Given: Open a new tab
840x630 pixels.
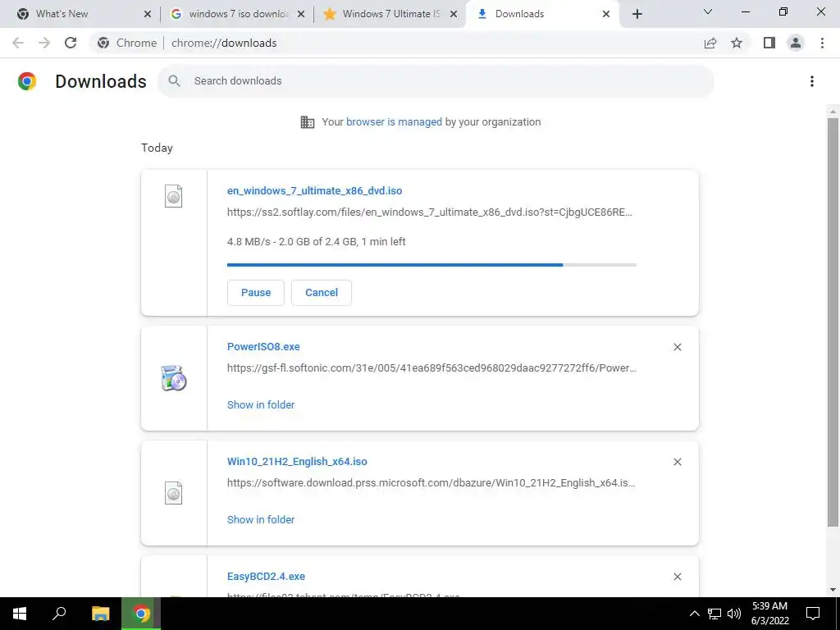Looking at the screenshot, I should tap(637, 14).
